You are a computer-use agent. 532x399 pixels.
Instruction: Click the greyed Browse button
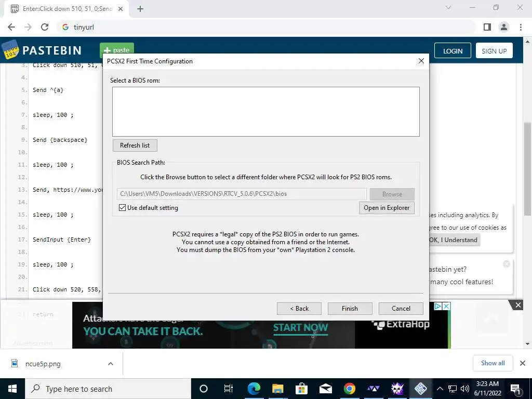point(392,194)
